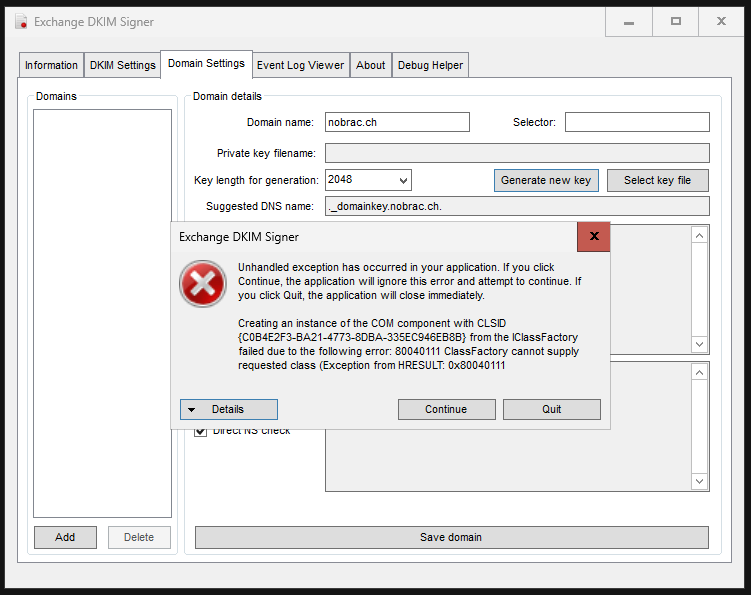Click Quit in the error dialog

tap(552, 410)
